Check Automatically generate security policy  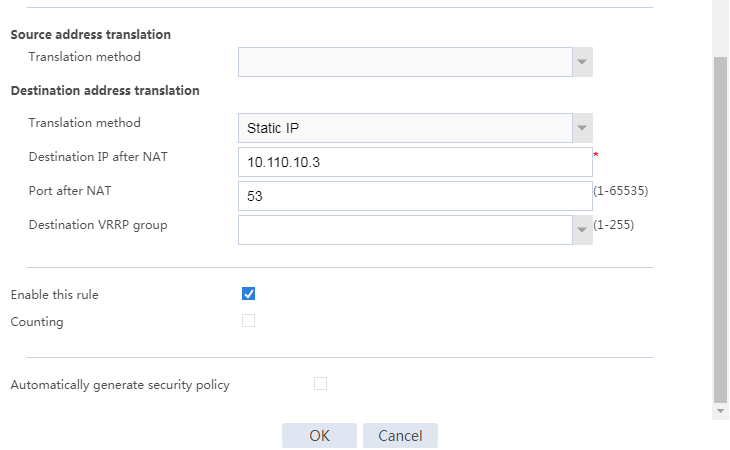coord(320,383)
